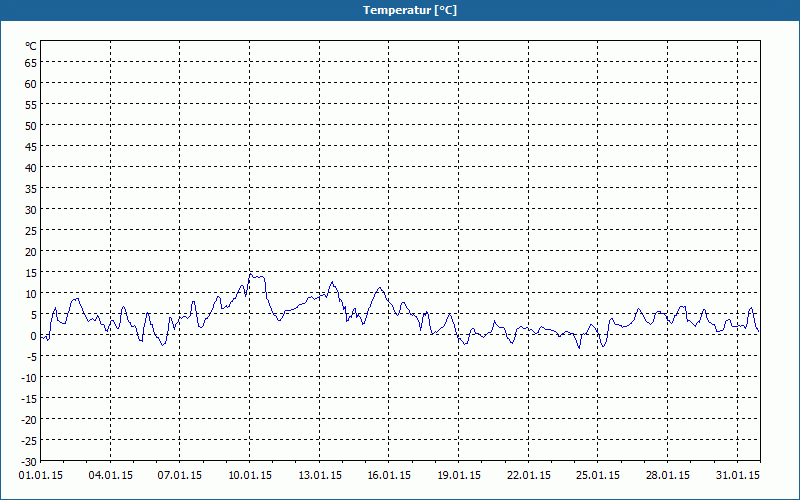Click the 07.01.15 date on x-axis

(180, 476)
